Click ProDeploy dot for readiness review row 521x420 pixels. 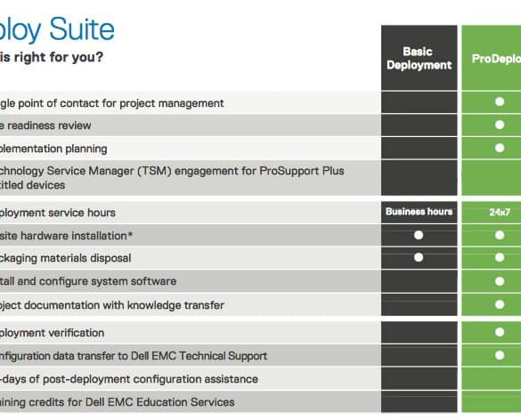(x=500, y=125)
